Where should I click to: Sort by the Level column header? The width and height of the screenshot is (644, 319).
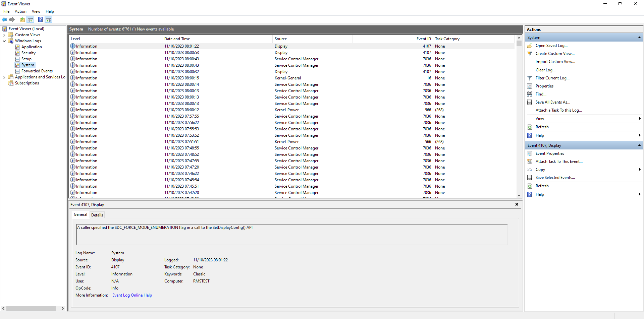(x=115, y=39)
